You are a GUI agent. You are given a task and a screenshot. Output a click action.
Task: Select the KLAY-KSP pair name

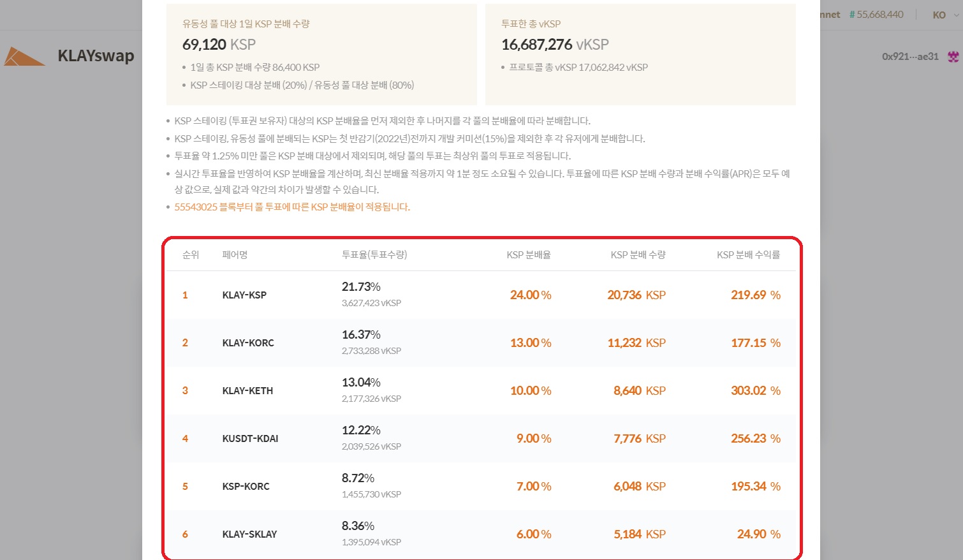tap(244, 295)
